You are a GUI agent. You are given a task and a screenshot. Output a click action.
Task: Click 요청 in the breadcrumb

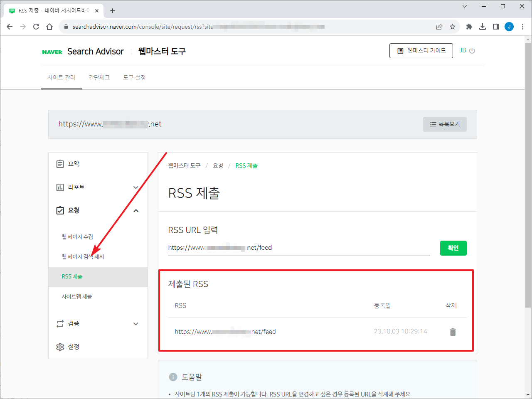pos(218,165)
